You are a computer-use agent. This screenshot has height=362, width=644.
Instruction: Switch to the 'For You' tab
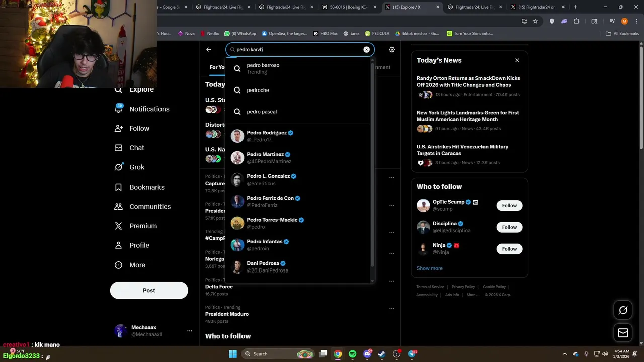click(217, 67)
